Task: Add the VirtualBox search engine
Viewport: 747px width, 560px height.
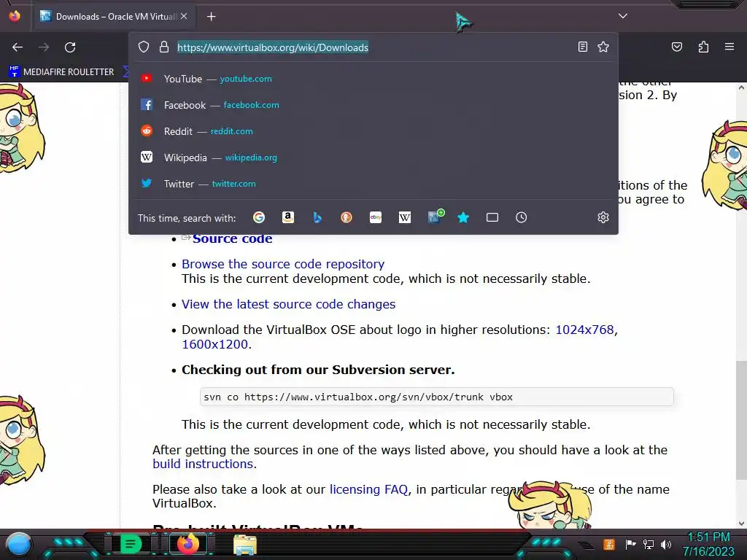Action: 435,217
